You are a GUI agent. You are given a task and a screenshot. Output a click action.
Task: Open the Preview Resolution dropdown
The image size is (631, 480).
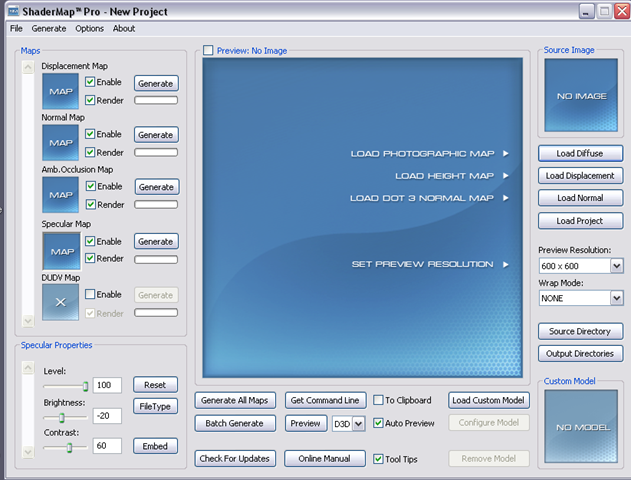tap(616, 266)
